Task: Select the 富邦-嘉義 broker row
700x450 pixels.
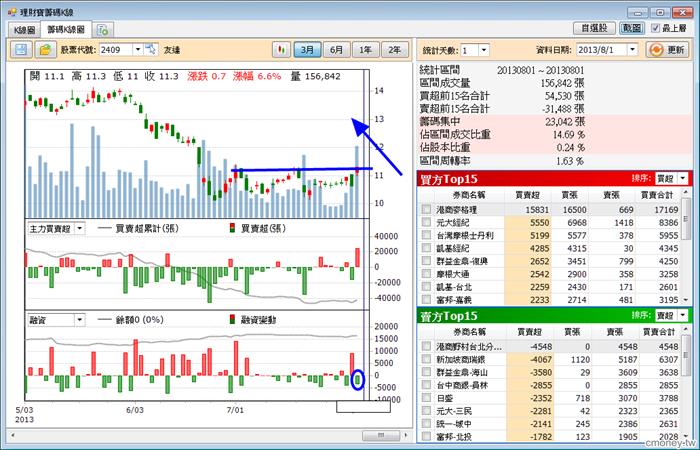Action: (549, 300)
